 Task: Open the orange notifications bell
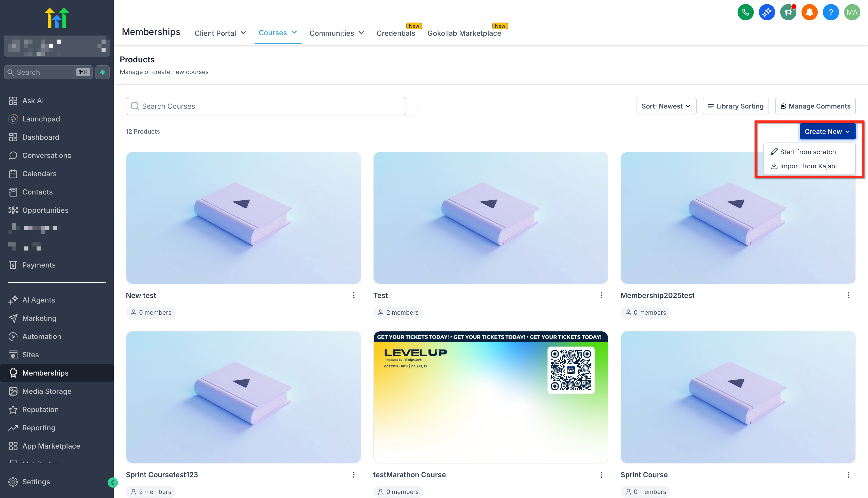[x=809, y=13]
